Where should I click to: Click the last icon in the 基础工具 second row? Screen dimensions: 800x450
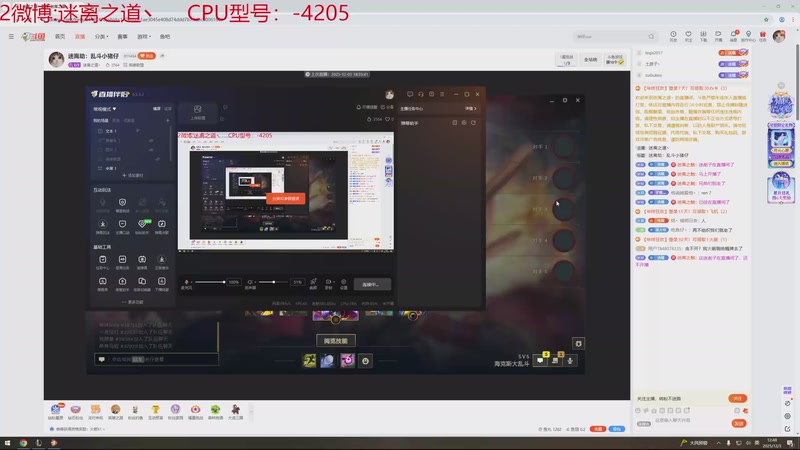point(161,283)
